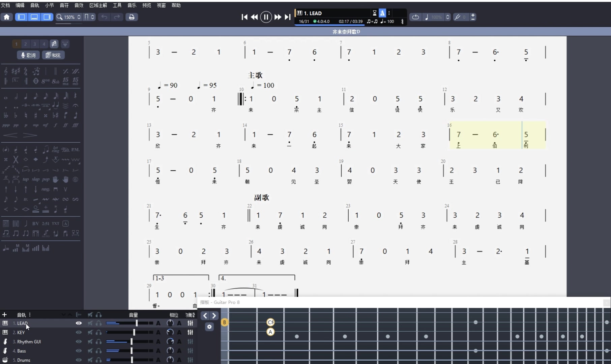The height and width of the screenshot is (364, 611).
Task: Open the 文档 menu
Action: (x=5, y=5)
